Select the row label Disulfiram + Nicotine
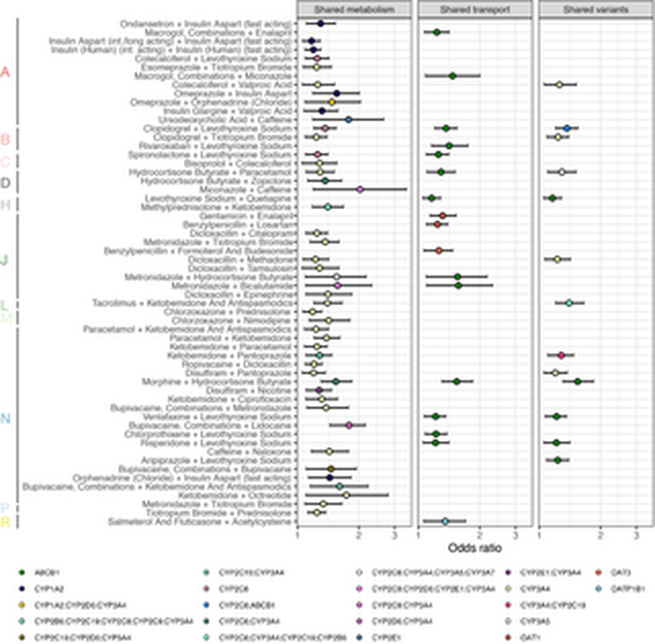Viewport: 655px width, 644px height. click(249, 391)
